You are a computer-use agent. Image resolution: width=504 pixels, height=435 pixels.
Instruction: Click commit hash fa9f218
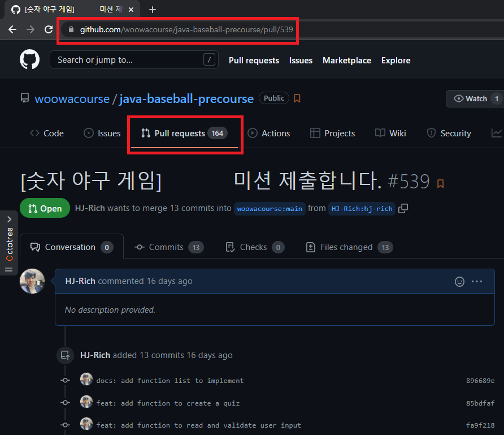pyautogui.click(x=480, y=425)
